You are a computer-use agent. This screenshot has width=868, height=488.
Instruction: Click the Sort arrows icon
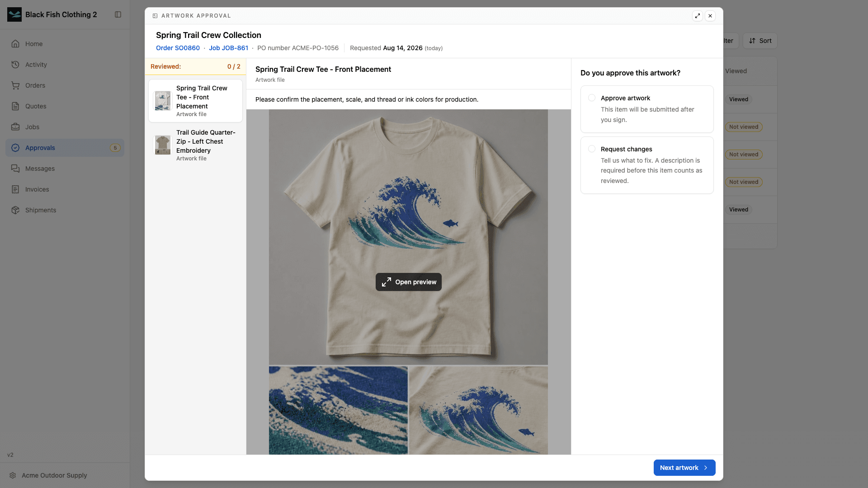(x=752, y=41)
